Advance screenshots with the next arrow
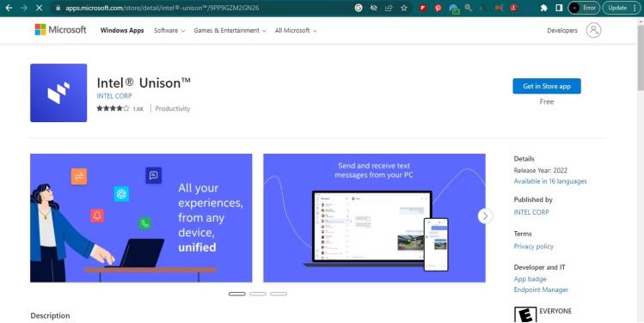 [485, 216]
